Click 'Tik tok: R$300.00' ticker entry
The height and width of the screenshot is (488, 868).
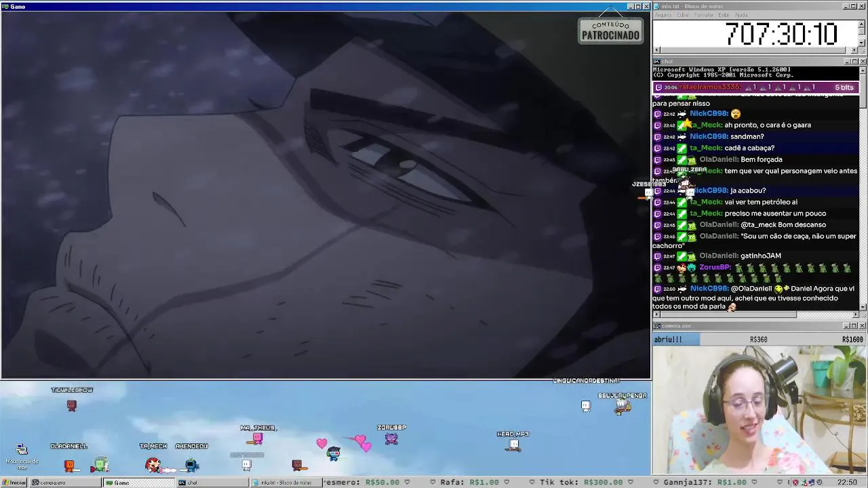point(581,483)
